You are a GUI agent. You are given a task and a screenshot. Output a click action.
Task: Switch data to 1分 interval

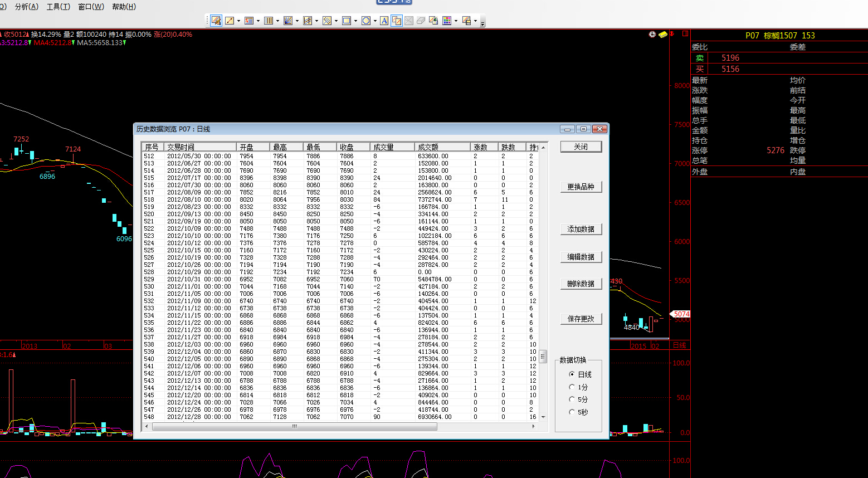pyautogui.click(x=572, y=387)
